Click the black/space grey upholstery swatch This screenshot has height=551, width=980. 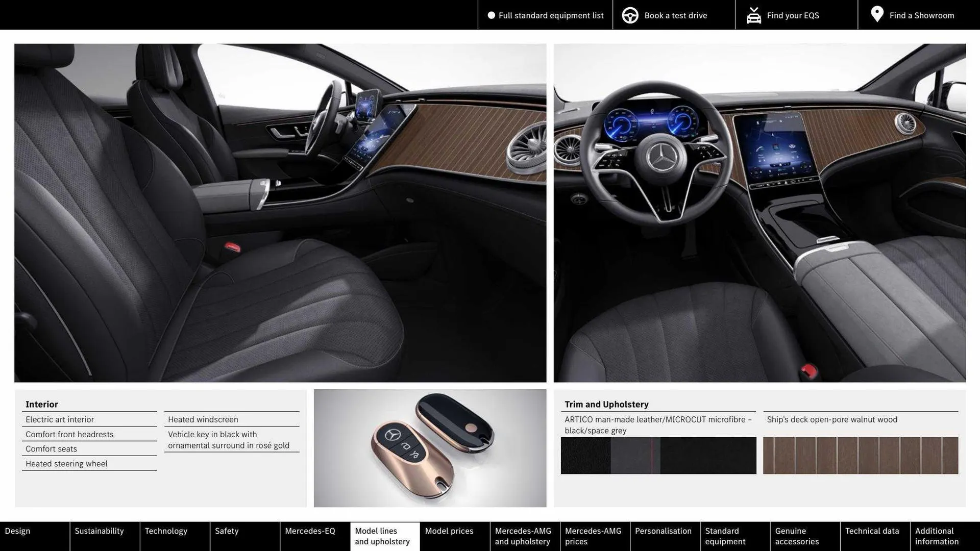point(658,456)
